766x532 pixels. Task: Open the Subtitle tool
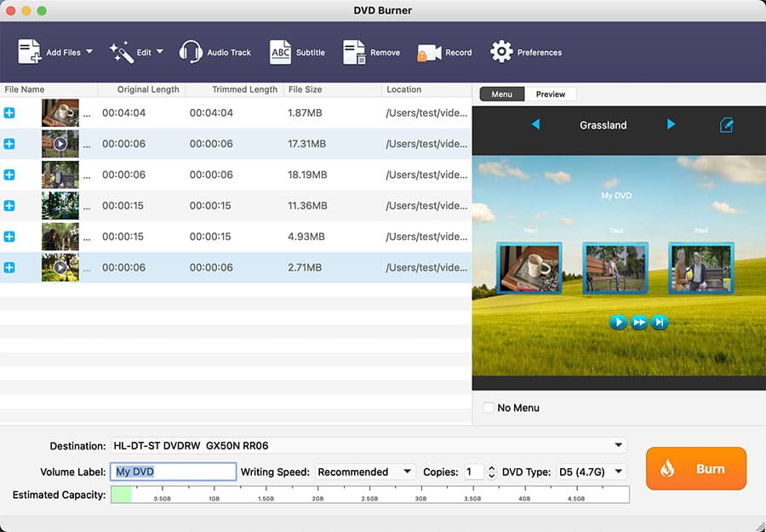tap(280, 52)
